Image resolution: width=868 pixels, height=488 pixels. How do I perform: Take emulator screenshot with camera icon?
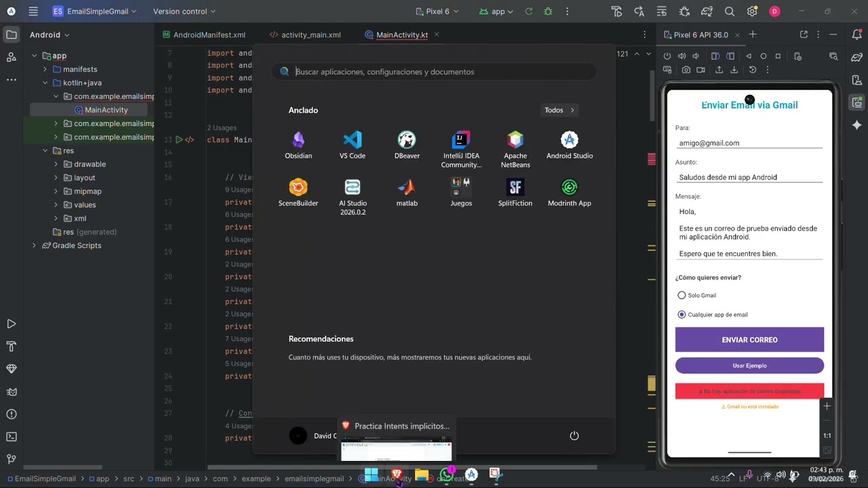[686, 70]
